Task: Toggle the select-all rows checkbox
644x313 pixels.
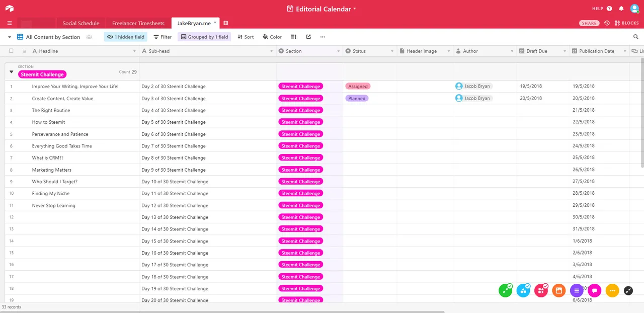Action: tap(11, 51)
